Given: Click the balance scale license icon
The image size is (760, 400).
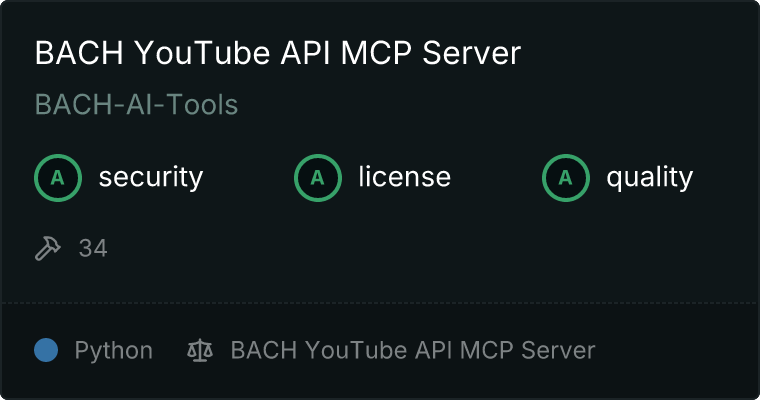Looking at the screenshot, I should point(200,350).
